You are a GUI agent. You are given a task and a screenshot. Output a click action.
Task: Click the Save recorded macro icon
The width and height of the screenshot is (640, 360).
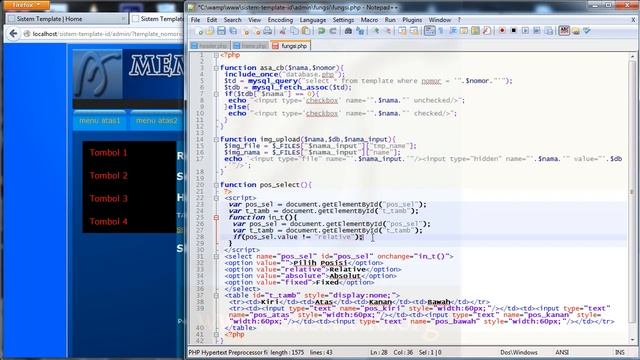[x=549, y=31]
